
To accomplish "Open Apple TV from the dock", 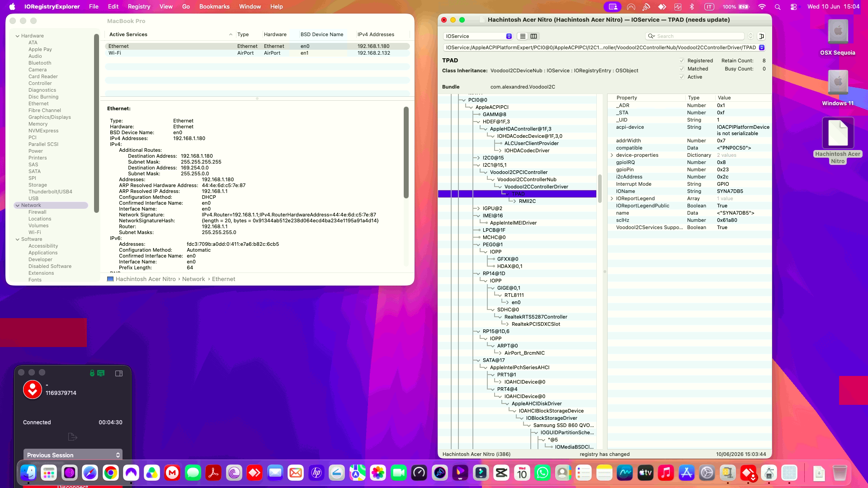I will coord(645,473).
